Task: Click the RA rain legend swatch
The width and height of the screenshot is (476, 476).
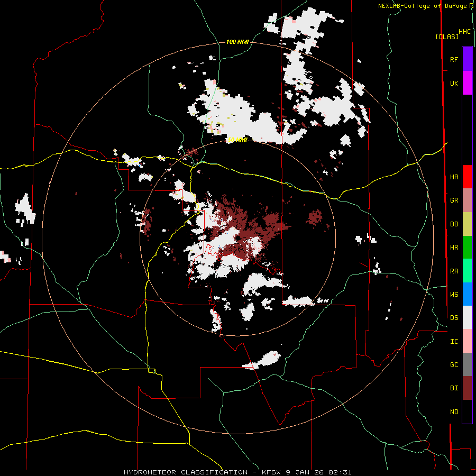Action: pos(467,271)
